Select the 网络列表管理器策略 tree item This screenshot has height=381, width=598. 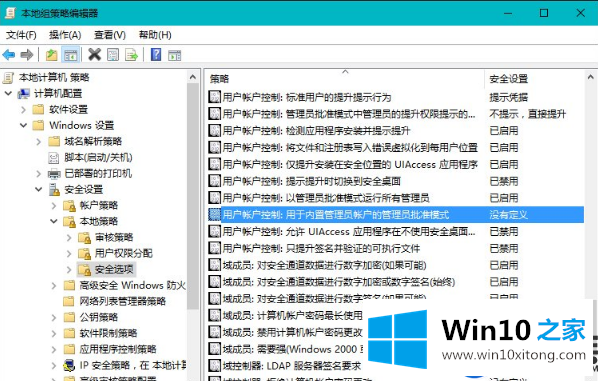[x=122, y=301]
